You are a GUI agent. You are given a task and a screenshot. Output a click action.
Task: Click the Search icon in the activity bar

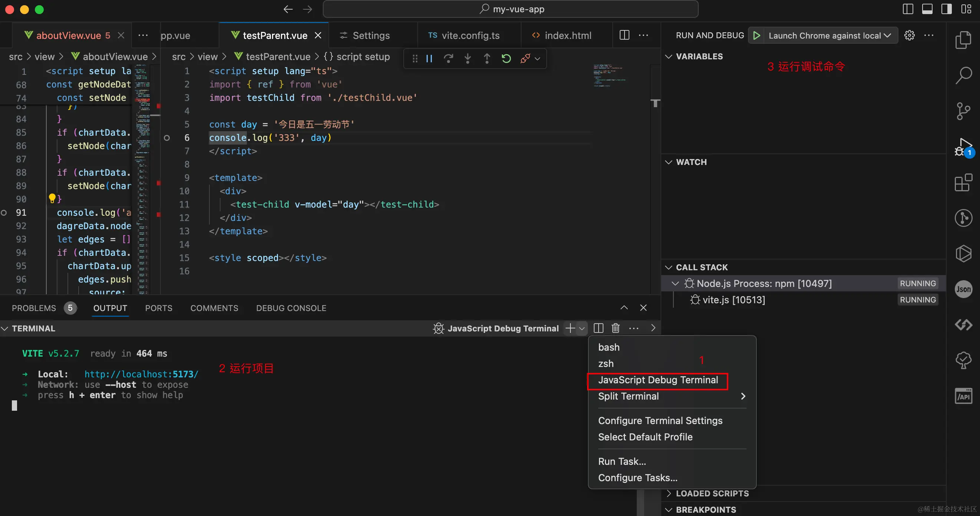963,75
